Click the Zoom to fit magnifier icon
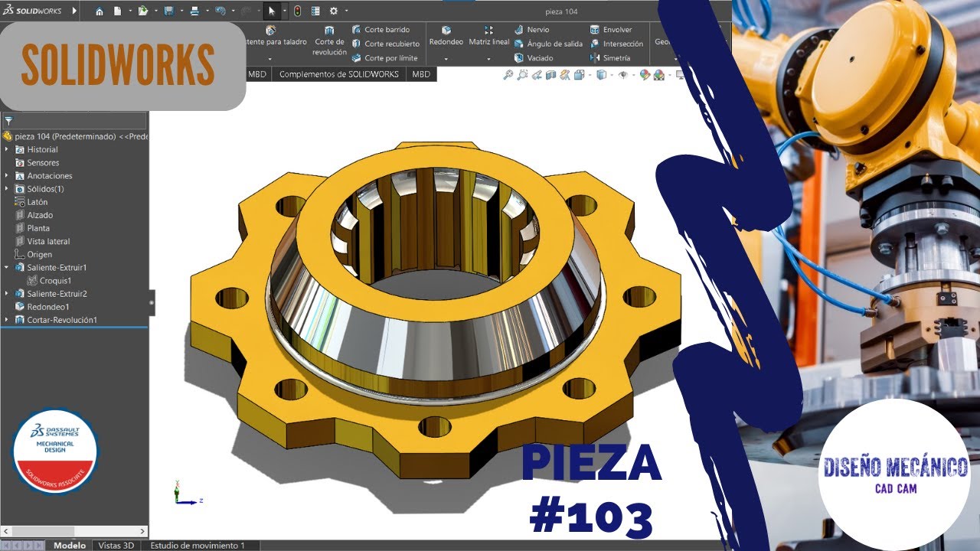 (508, 74)
